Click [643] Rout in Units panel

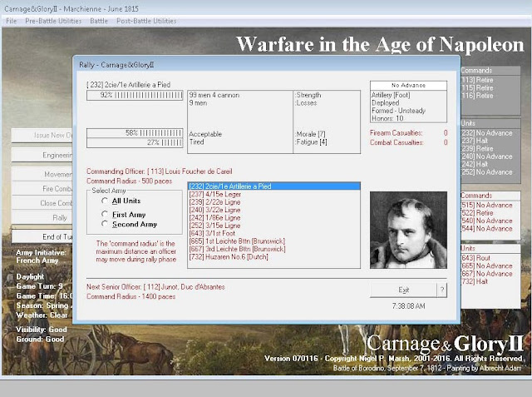(x=475, y=258)
